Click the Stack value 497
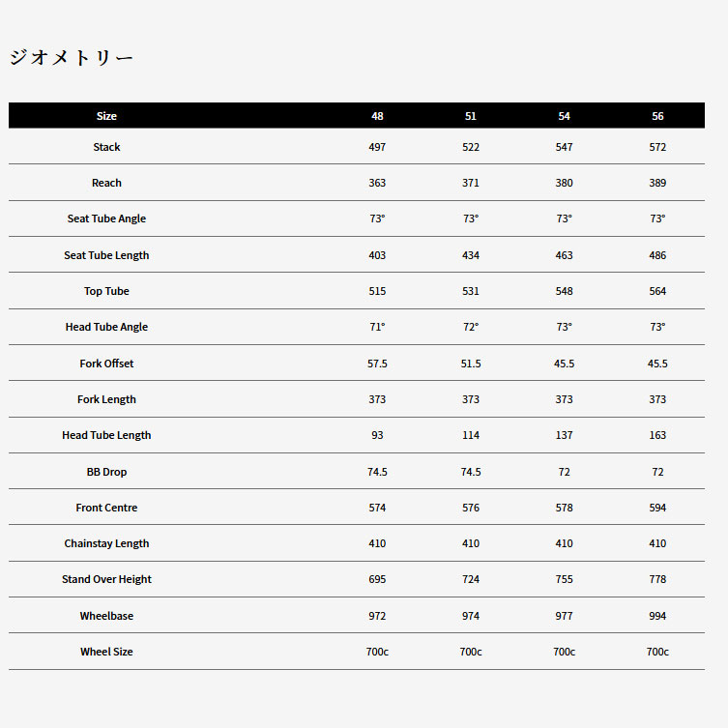The width and height of the screenshot is (728, 728). click(377, 147)
